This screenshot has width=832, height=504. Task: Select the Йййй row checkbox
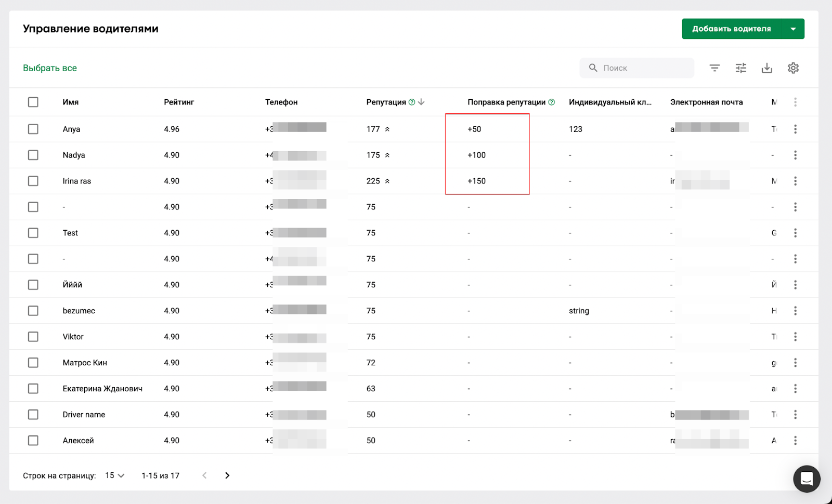tap(33, 285)
